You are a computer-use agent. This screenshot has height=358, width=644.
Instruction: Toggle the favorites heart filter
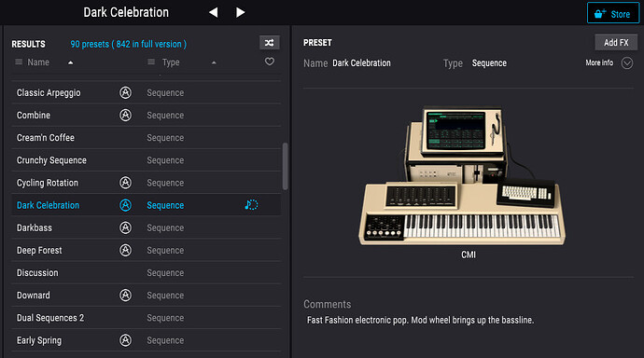pos(270,62)
